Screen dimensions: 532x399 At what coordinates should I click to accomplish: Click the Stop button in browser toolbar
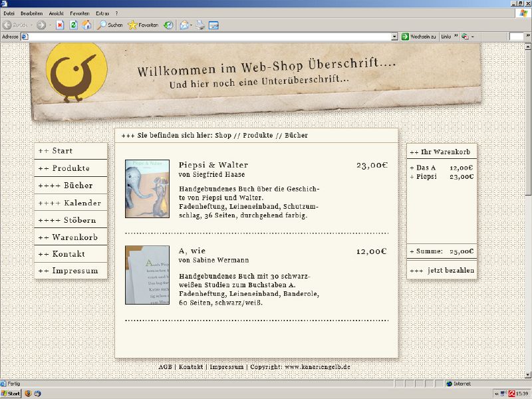click(60, 25)
